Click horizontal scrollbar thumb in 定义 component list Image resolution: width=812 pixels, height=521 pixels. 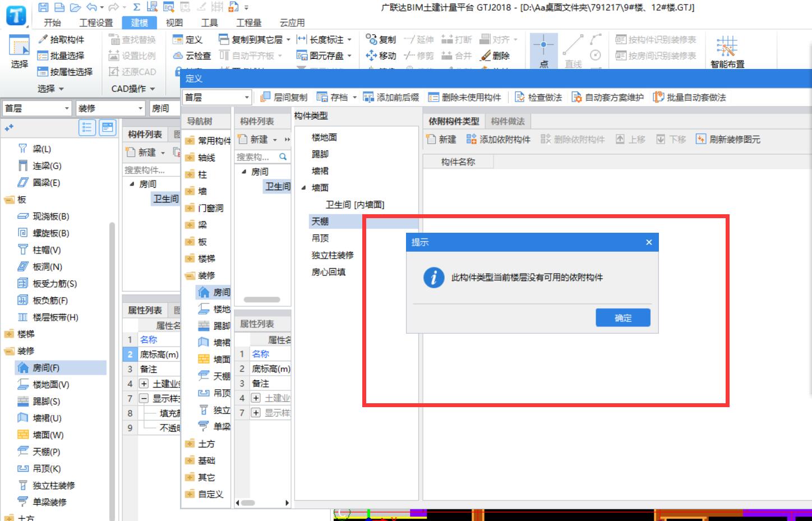coord(262,299)
